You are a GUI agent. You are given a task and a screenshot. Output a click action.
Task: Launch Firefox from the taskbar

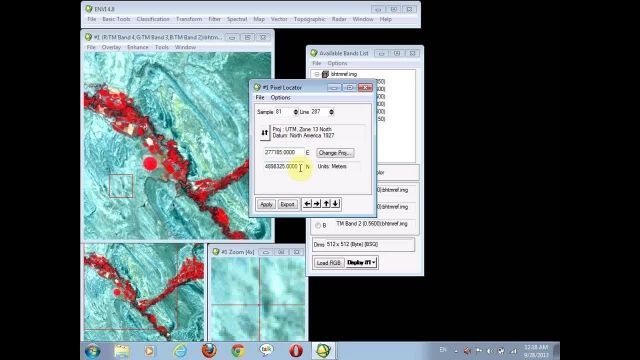coord(209,351)
